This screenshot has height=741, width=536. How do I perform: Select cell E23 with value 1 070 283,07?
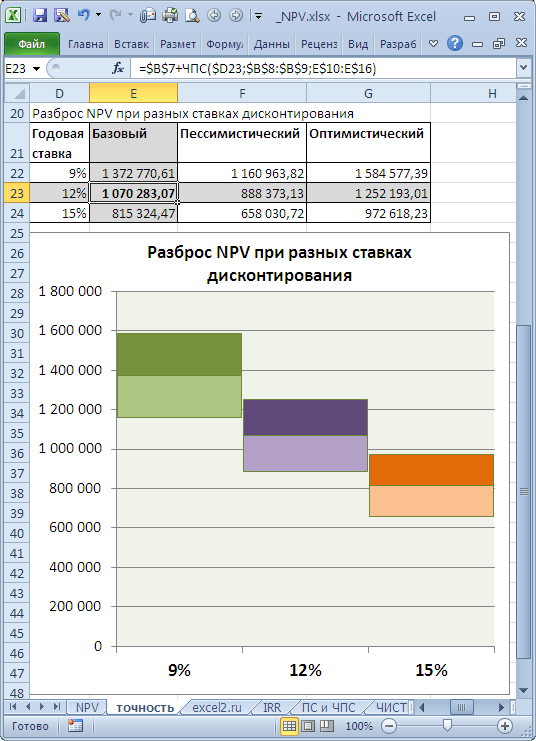[x=133, y=193]
